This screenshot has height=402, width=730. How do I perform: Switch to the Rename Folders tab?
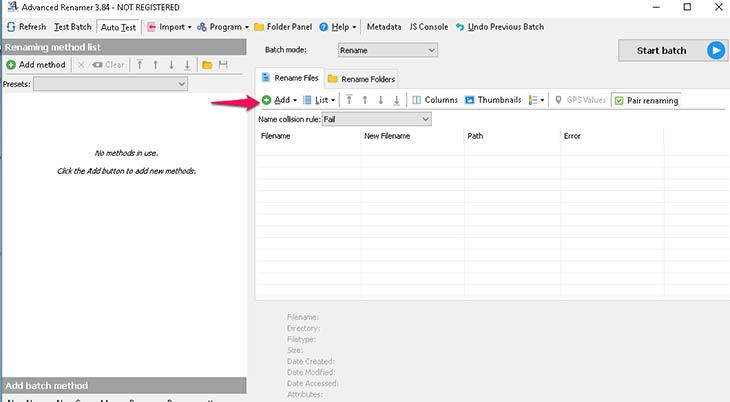pos(361,79)
